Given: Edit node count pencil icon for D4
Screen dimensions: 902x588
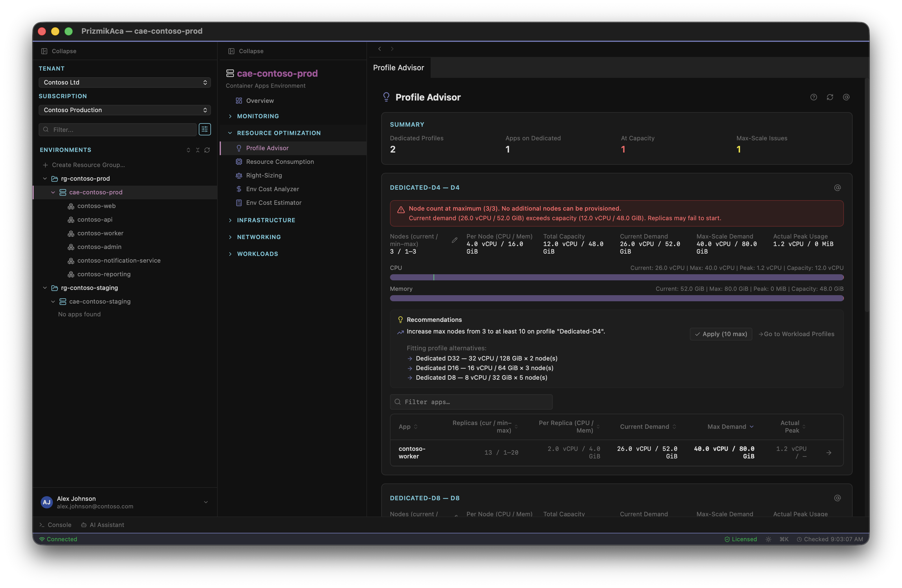Looking at the screenshot, I should click(x=454, y=240).
